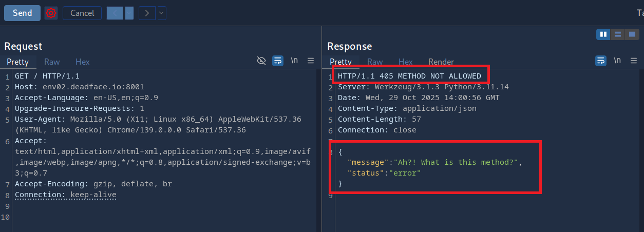Toggle \n non-printable characters in Request
The image size is (644, 232).
pyautogui.click(x=294, y=61)
